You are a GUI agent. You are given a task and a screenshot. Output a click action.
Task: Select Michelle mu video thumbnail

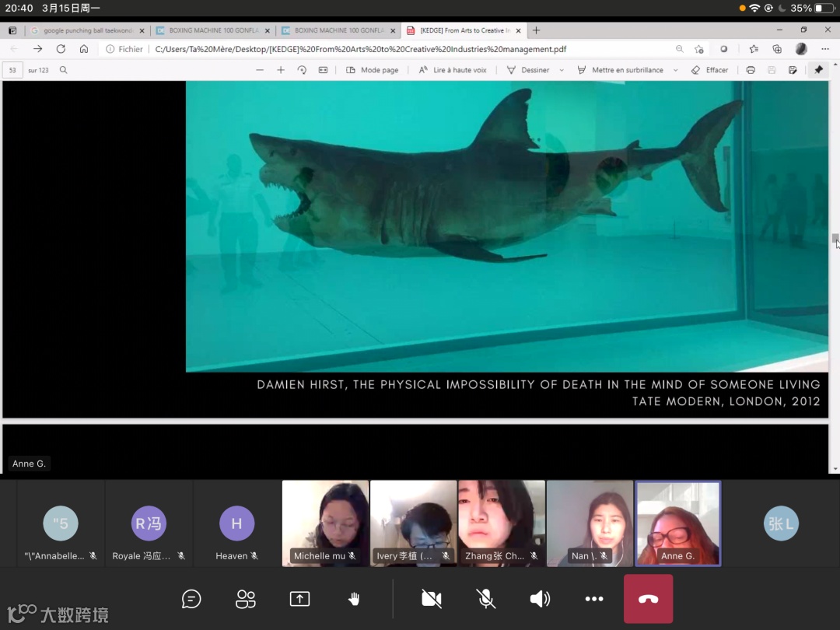click(325, 523)
